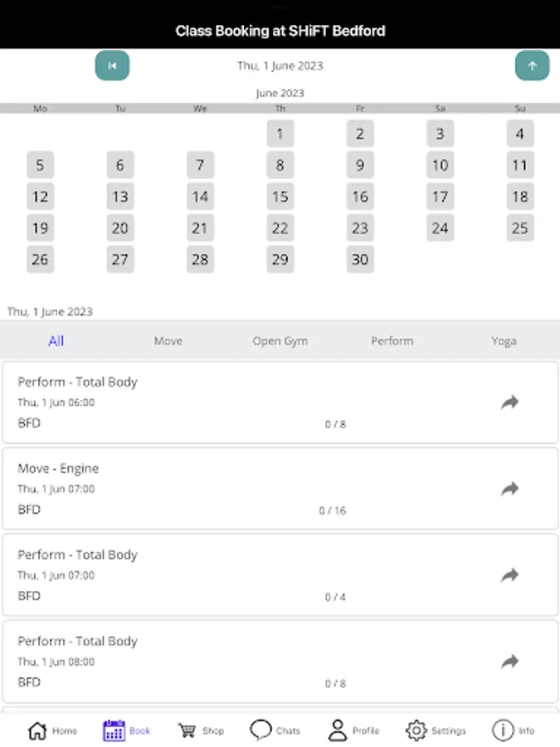The height and width of the screenshot is (747, 560).
Task: Switch to the Move class filter
Action: click(168, 341)
